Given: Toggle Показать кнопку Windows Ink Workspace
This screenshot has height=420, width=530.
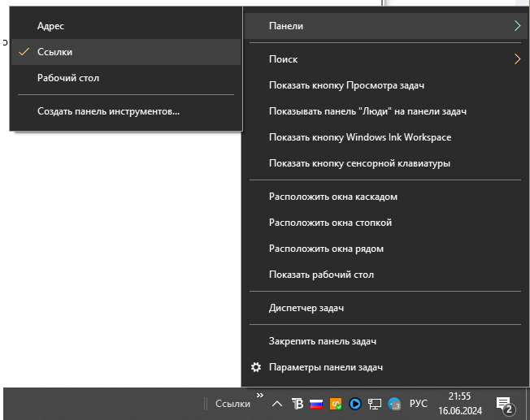Looking at the screenshot, I should click(x=385, y=137).
